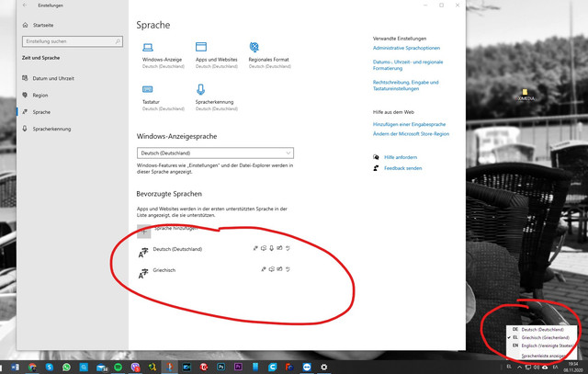Open Hinzufügen einer Eingabesprache help link

(x=409, y=124)
